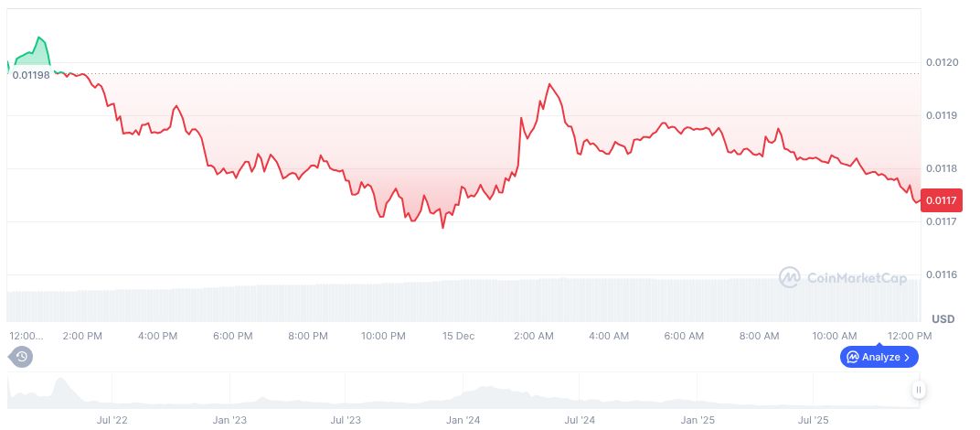Click the 0.0116 price axis label

(941, 274)
